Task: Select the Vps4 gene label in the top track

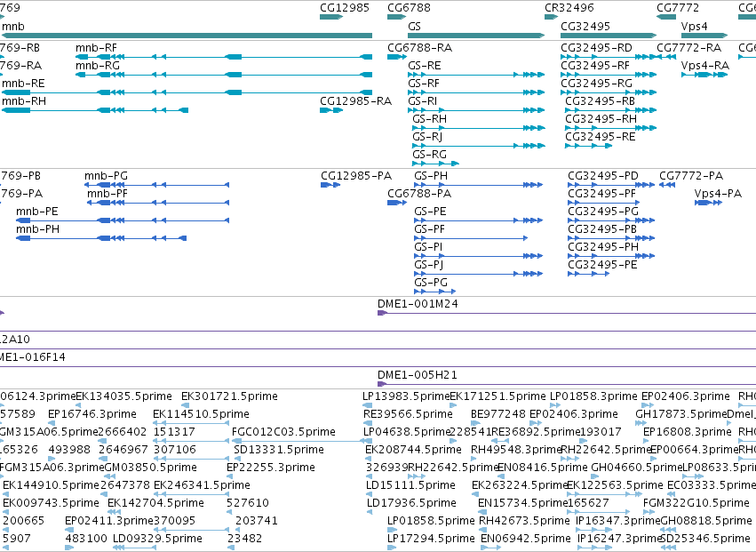Action: [695, 27]
